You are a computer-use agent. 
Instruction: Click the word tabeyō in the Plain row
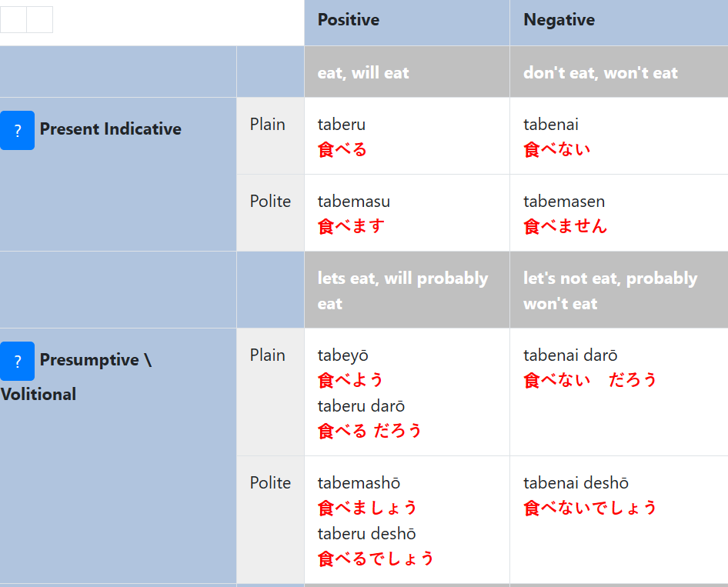342,355
